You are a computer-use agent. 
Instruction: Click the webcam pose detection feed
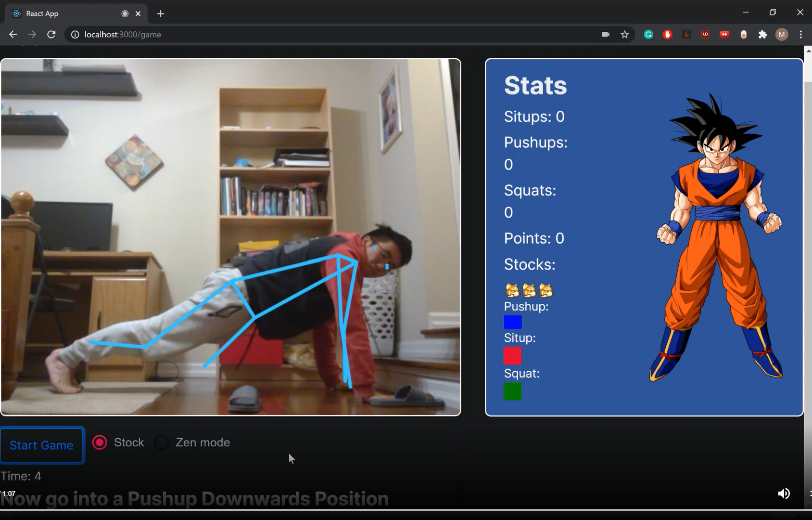(x=231, y=237)
